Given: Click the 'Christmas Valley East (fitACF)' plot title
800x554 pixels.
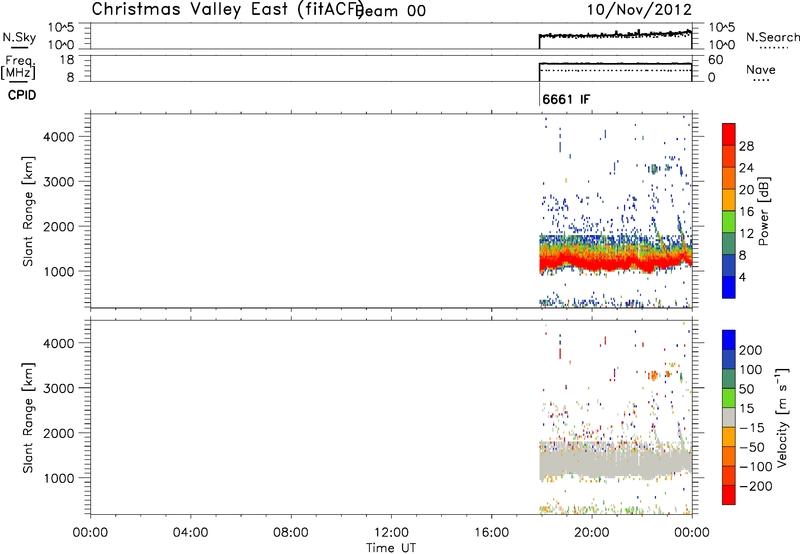Looking at the screenshot, I should click(228, 10).
